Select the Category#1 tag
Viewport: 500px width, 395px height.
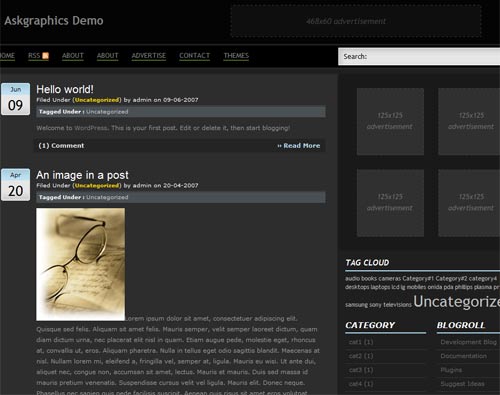click(x=418, y=278)
